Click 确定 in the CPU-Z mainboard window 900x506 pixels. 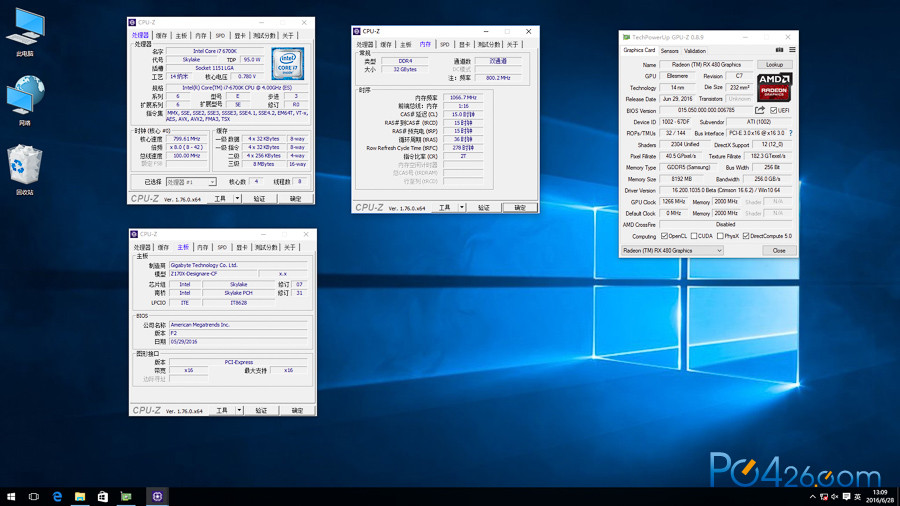297,410
